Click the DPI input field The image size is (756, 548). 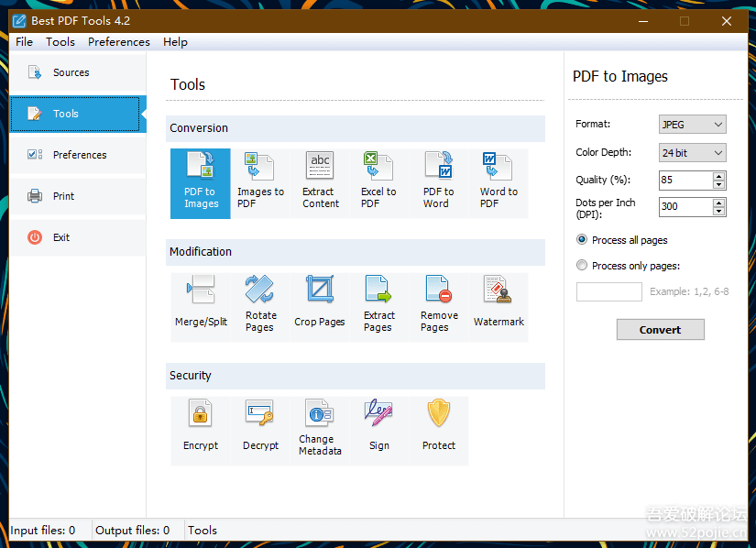tap(685, 207)
